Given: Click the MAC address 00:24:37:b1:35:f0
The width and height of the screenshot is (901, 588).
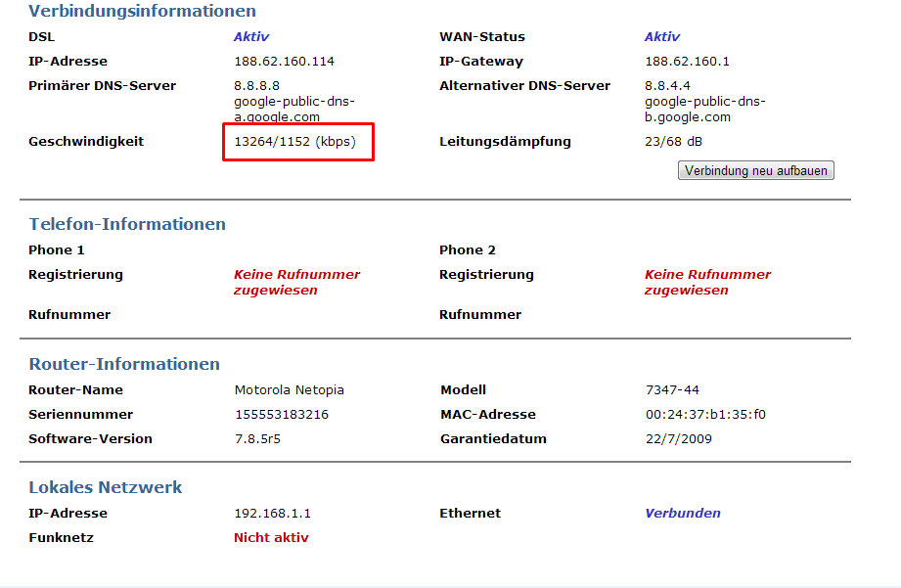Looking at the screenshot, I should coord(705,415).
